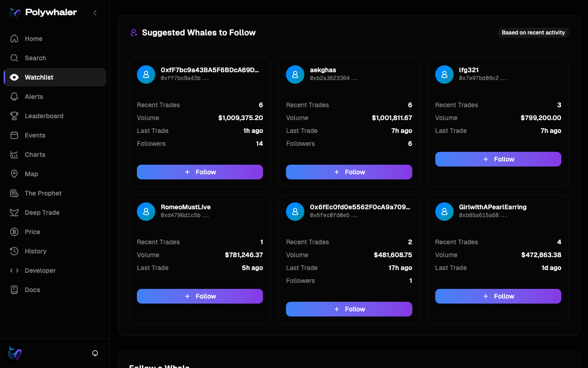Click the Home icon in sidebar
The image size is (588, 368).
tap(14, 39)
